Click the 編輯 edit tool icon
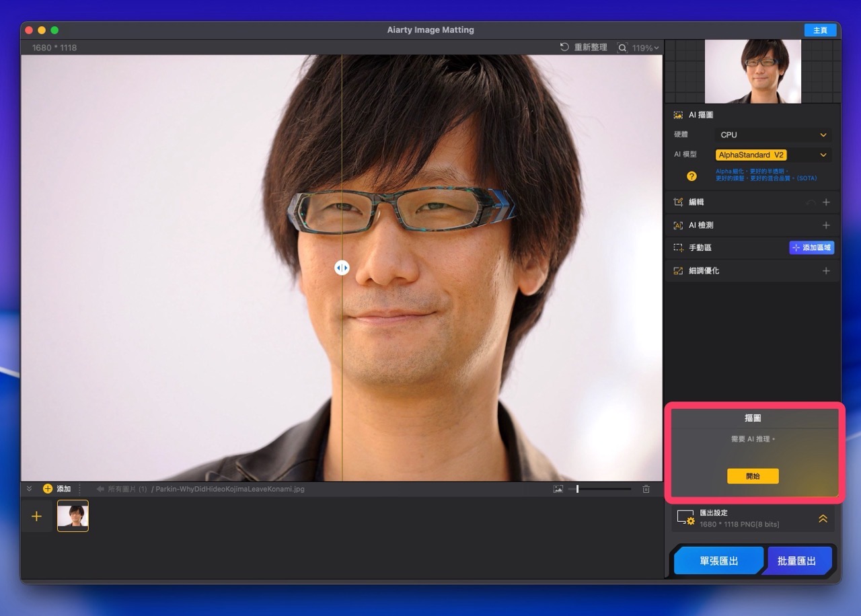Screen dimensions: 861x616 678,202
